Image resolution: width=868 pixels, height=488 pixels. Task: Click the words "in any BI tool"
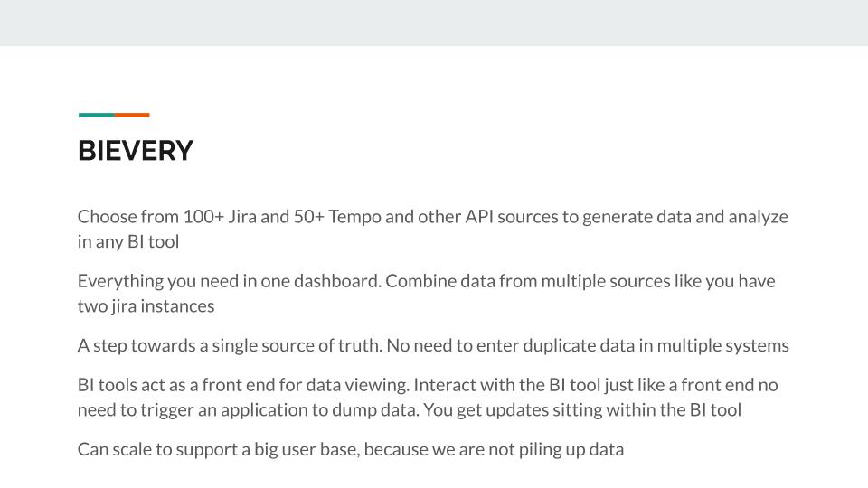[x=128, y=241]
